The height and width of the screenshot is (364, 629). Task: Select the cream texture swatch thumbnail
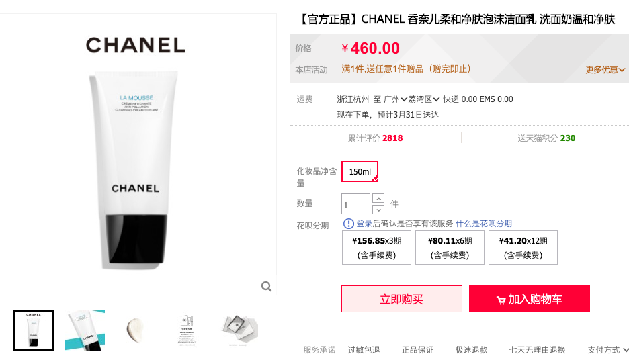136,330
